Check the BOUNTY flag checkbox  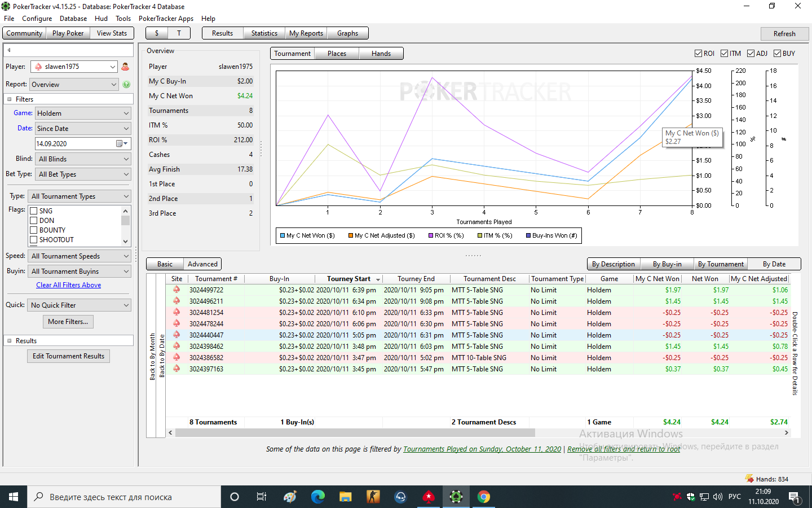click(x=34, y=230)
